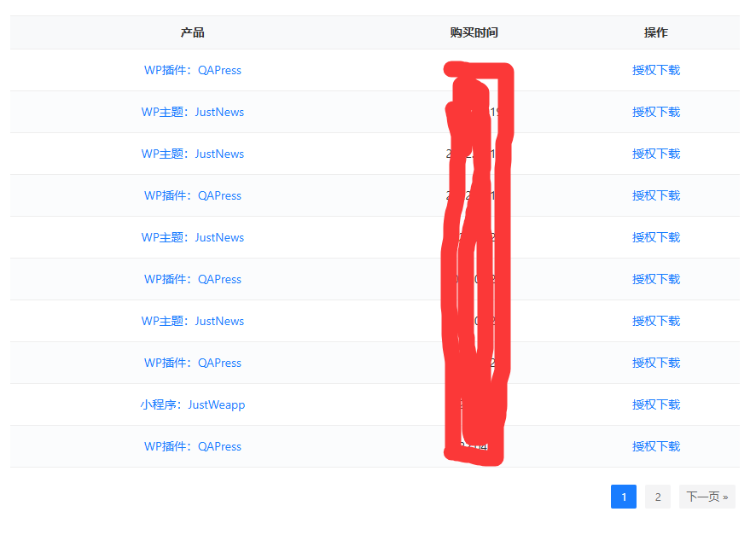Open the 小程序: JustWeapp product link
Image resolution: width=756 pixels, height=535 pixels.
[192, 404]
